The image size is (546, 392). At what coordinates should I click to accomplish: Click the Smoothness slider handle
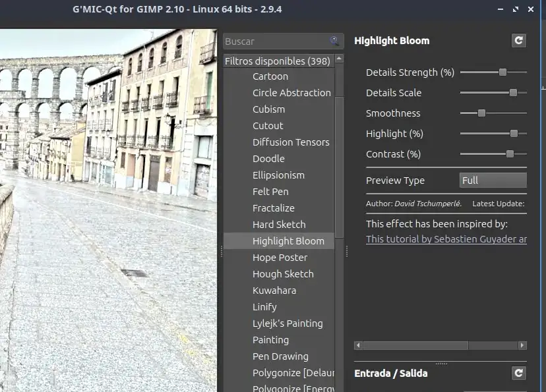(481, 113)
